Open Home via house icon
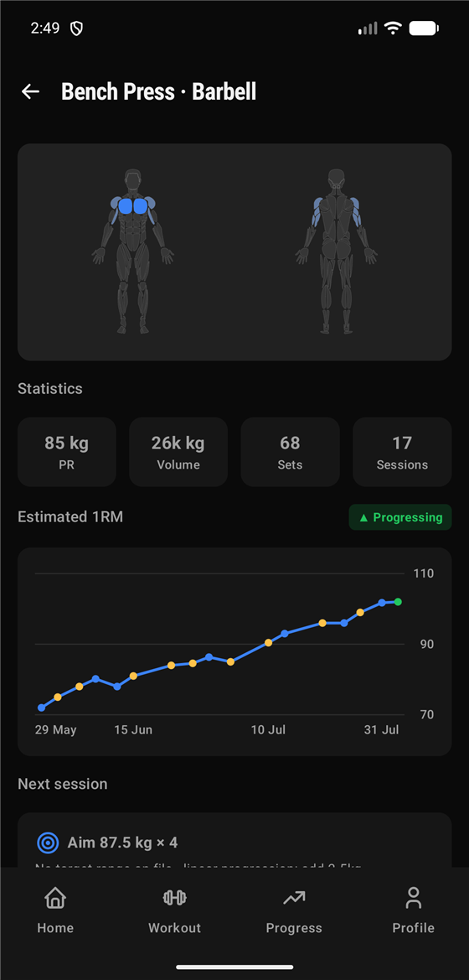Screen dimensions: 469x980 (55, 898)
